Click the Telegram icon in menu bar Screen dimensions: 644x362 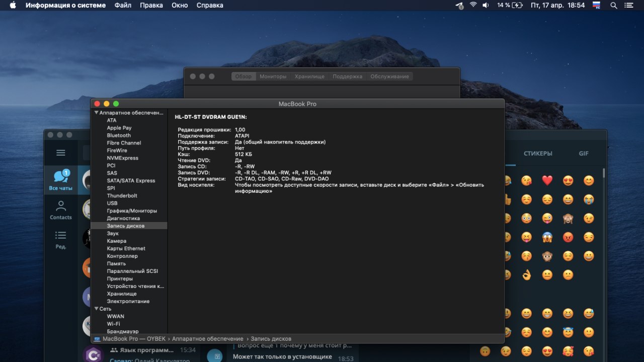click(459, 5)
